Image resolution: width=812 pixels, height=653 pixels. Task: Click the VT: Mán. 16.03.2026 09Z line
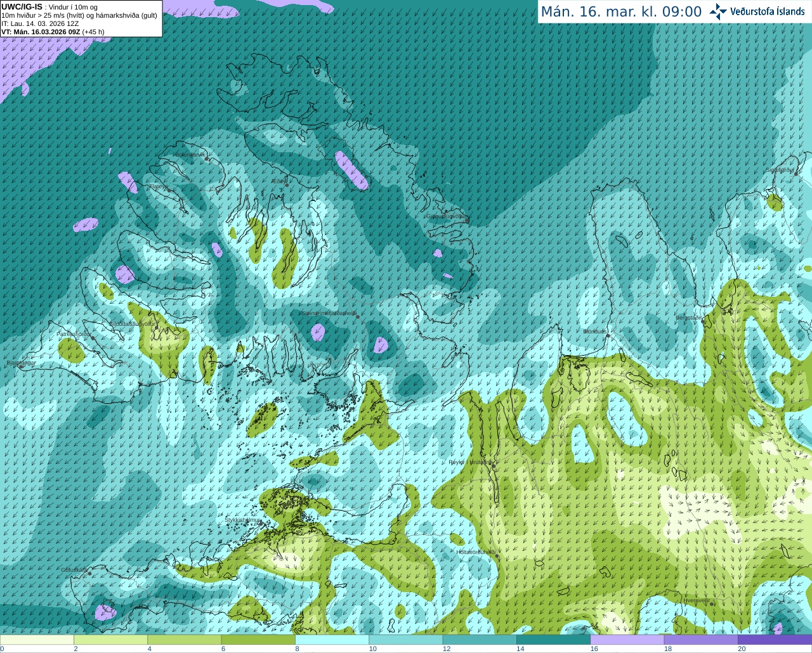(53, 32)
